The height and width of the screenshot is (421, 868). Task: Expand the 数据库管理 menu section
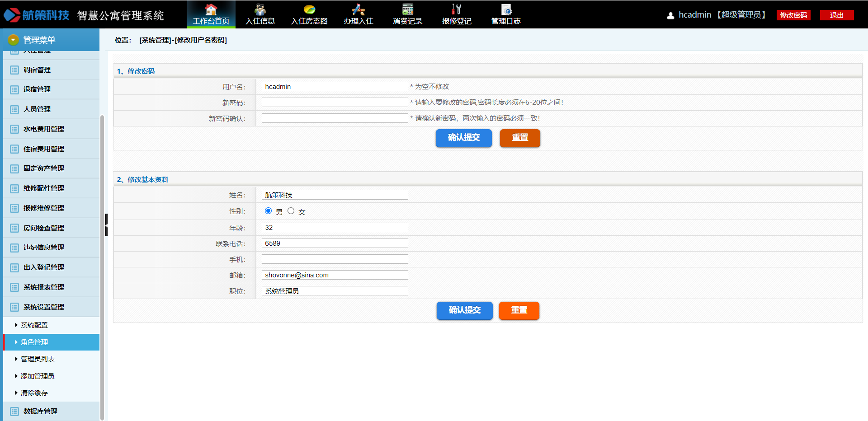click(x=40, y=412)
